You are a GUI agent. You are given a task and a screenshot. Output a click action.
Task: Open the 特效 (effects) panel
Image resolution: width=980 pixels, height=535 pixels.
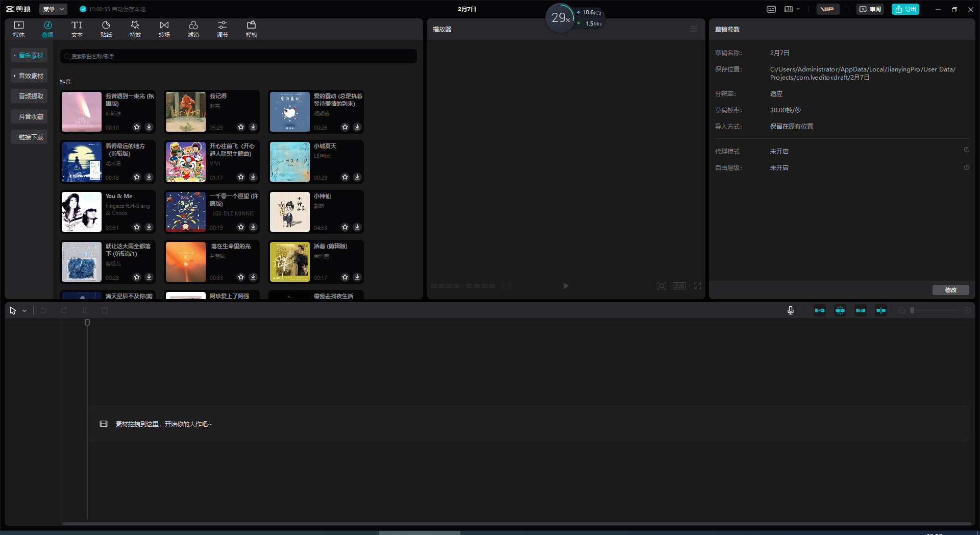[135, 29]
